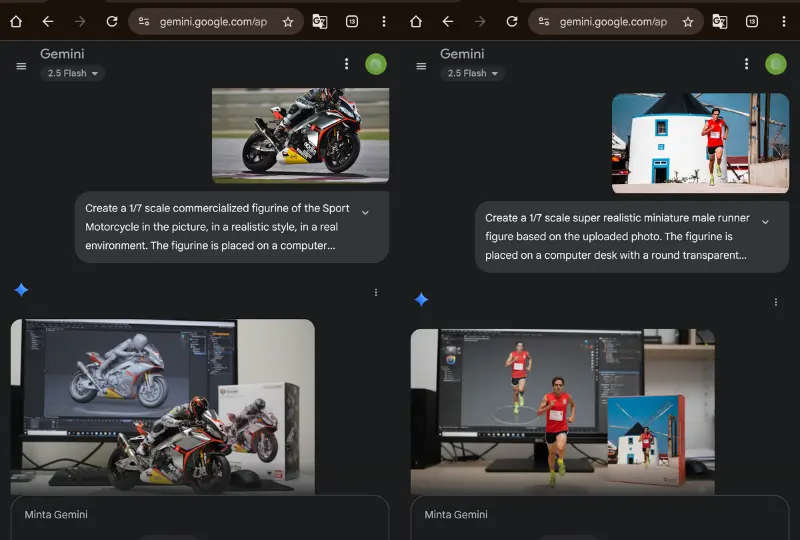Reload the page in right browser window
The image size is (800, 540).
pyautogui.click(x=512, y=21)
